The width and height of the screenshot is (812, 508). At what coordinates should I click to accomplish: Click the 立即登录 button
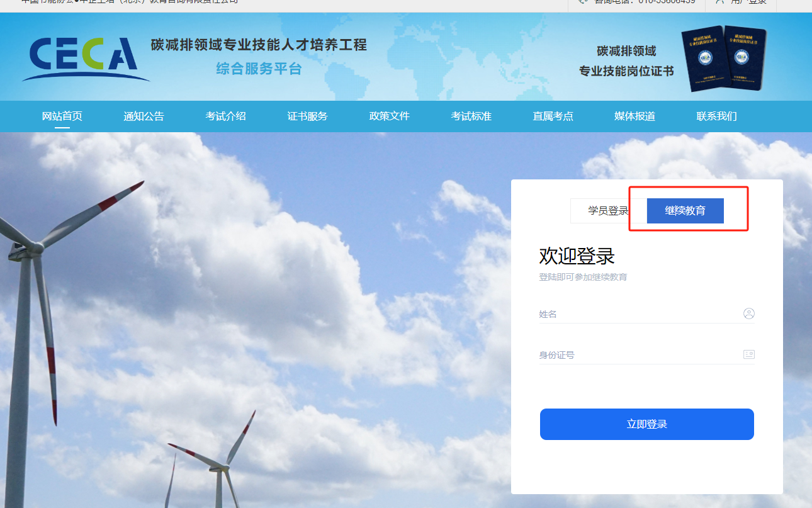click(647, 424)
